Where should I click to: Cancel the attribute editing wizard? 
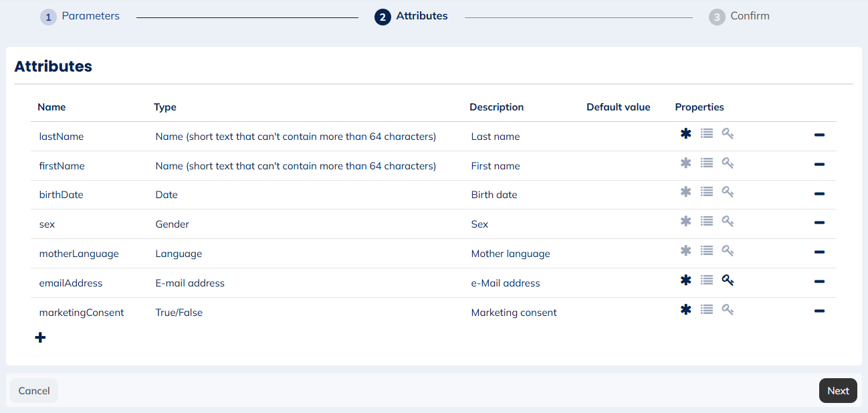click(33, 390)
